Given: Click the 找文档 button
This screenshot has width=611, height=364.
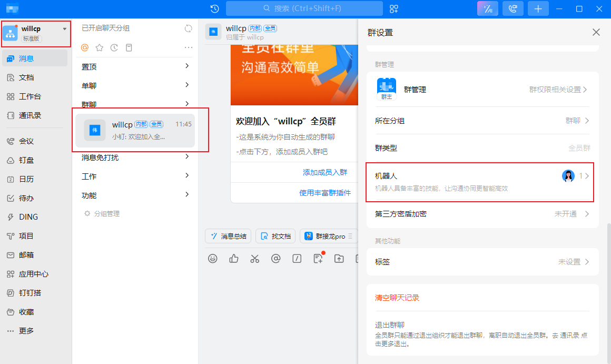Looking at the screenshot, I should pos(275,236).
